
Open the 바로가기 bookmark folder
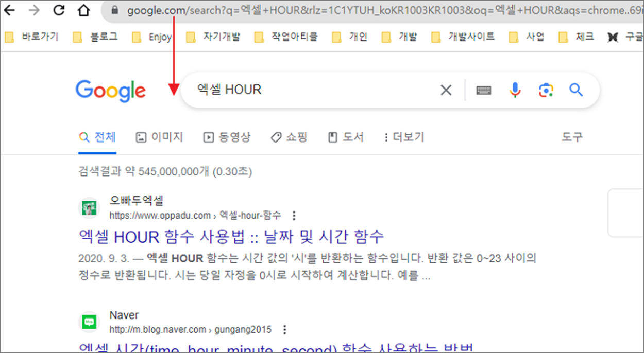[x=31, y=37]
